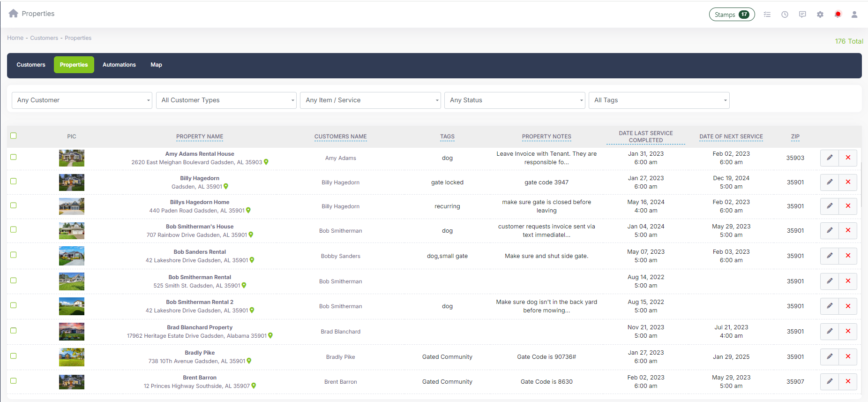The height and width of the screenshot is (402, 868).
Task: Open the user profile icon
Action: [x=854, y=15]
